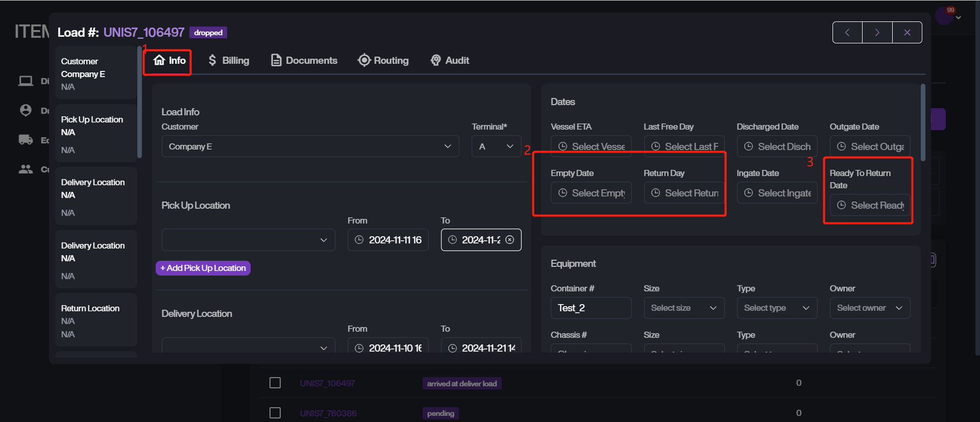The height and width of the screenshot is (422, 980).
Task: Click the Dates panel vertical scrollbar
Action: tap(923, 122)
